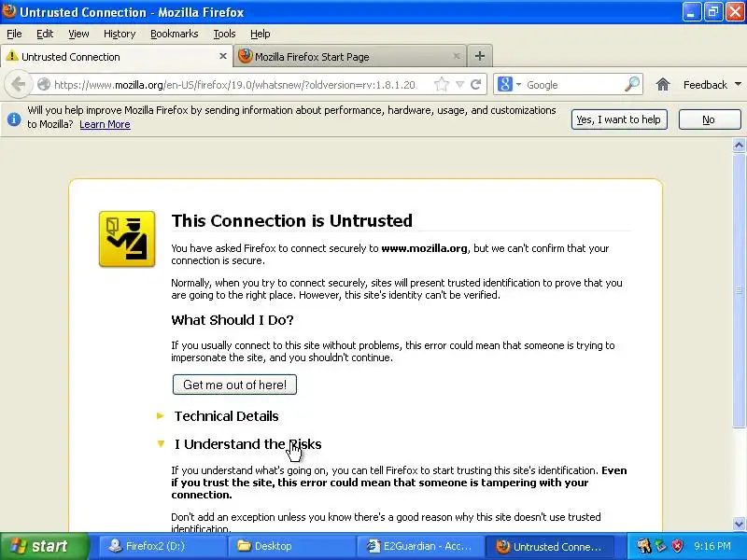Click the site identity globe icon
The height and width of the screenshot is (560, 747).
pos(44,85)
